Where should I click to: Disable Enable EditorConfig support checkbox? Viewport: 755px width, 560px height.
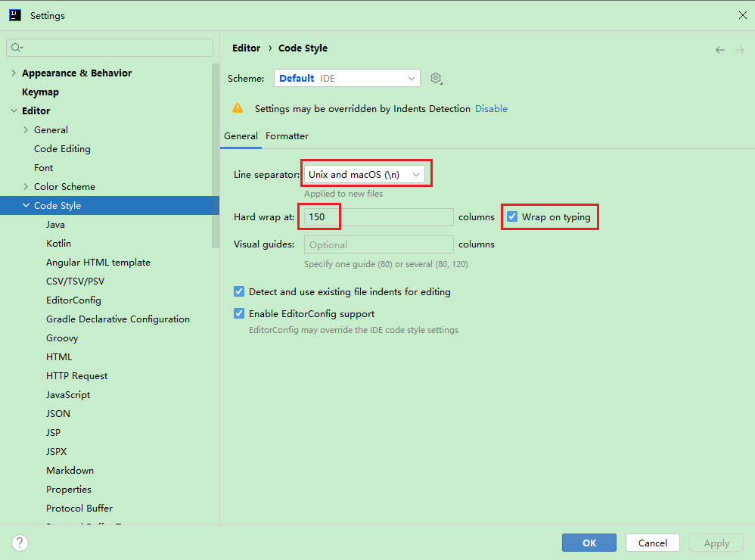pos(239,313)
